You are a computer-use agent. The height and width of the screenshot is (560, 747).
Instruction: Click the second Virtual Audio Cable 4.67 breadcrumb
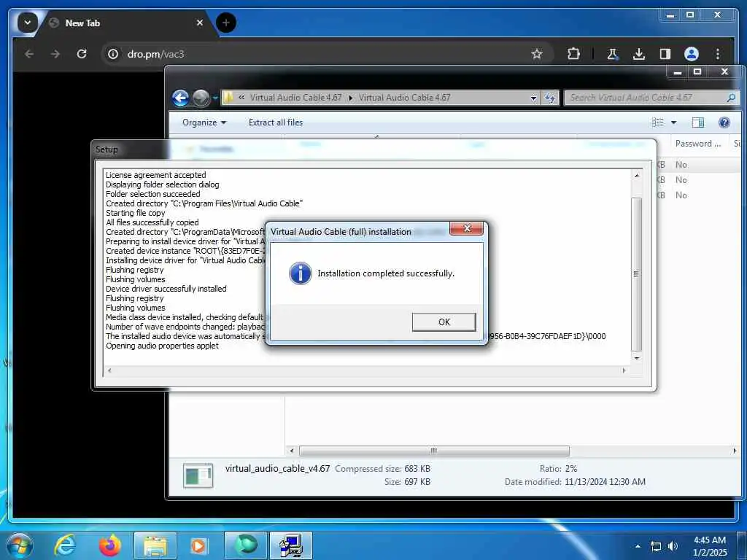coord(404,98)
